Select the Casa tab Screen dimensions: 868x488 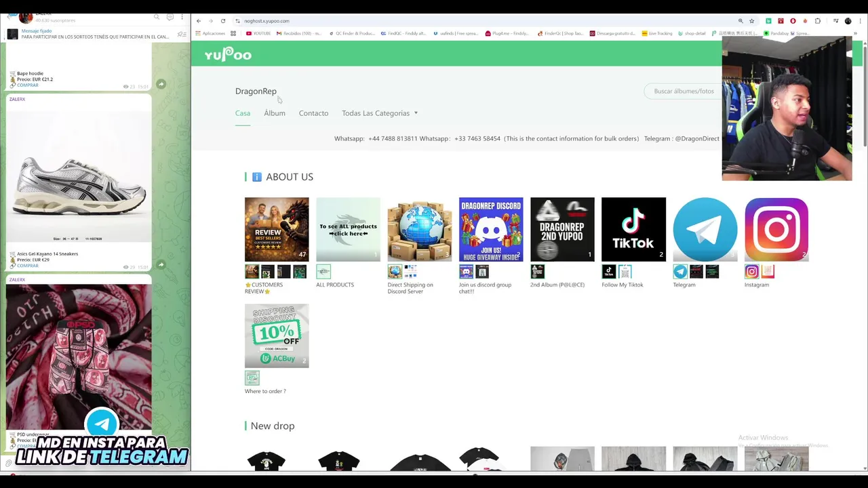[x=243, y=113]
